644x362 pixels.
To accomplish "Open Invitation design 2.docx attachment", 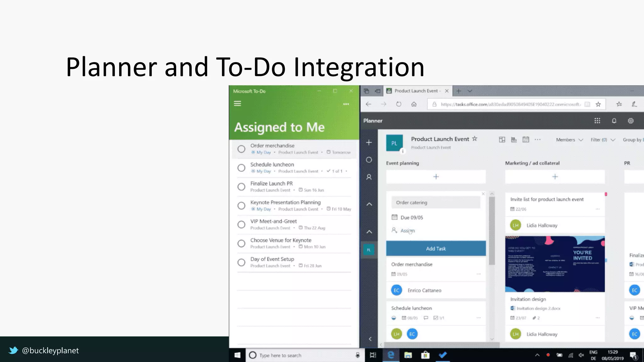I will tap(536, 308).
